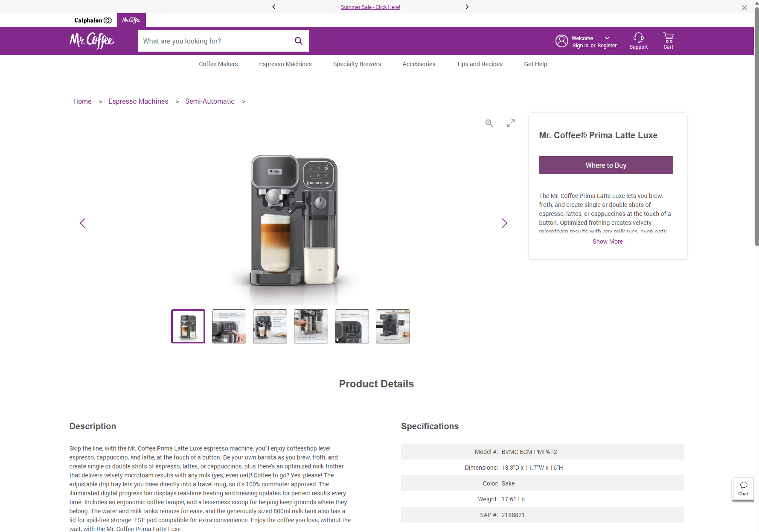Click the Where to Buy button
The image size is (759, 532).
(606, 165)
